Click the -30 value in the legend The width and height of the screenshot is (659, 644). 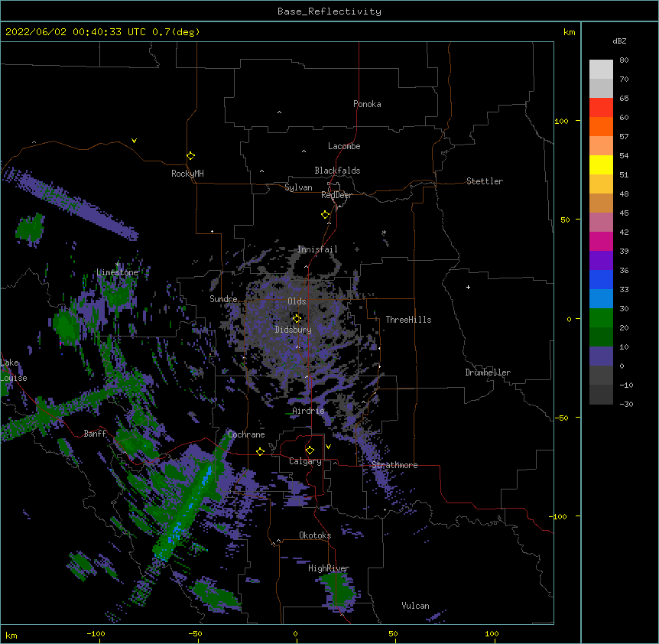626,404
